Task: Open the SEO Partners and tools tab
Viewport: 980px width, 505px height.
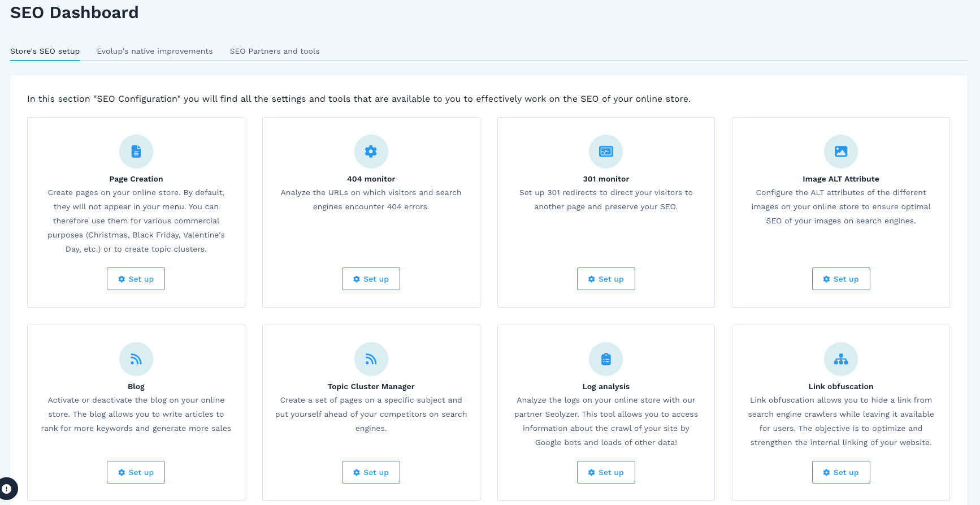Action: tap(275, 51)
